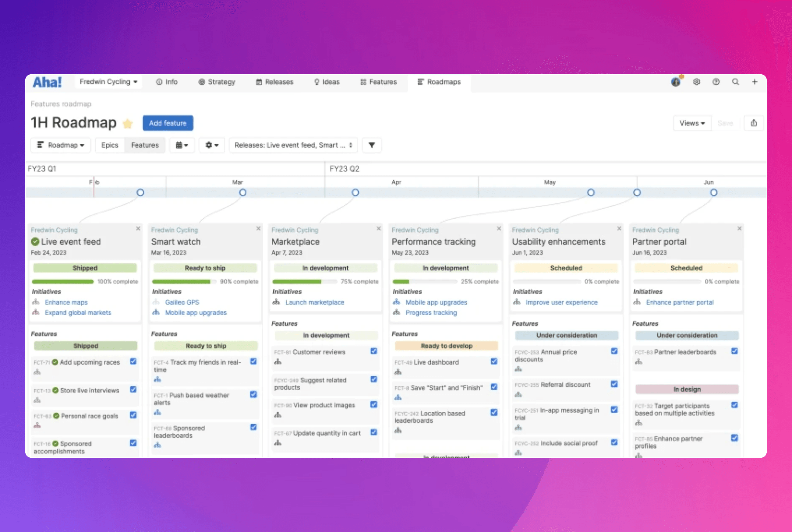
Task: Click the Add feature button
Action: pyautogui.click(x=168, y=123)
